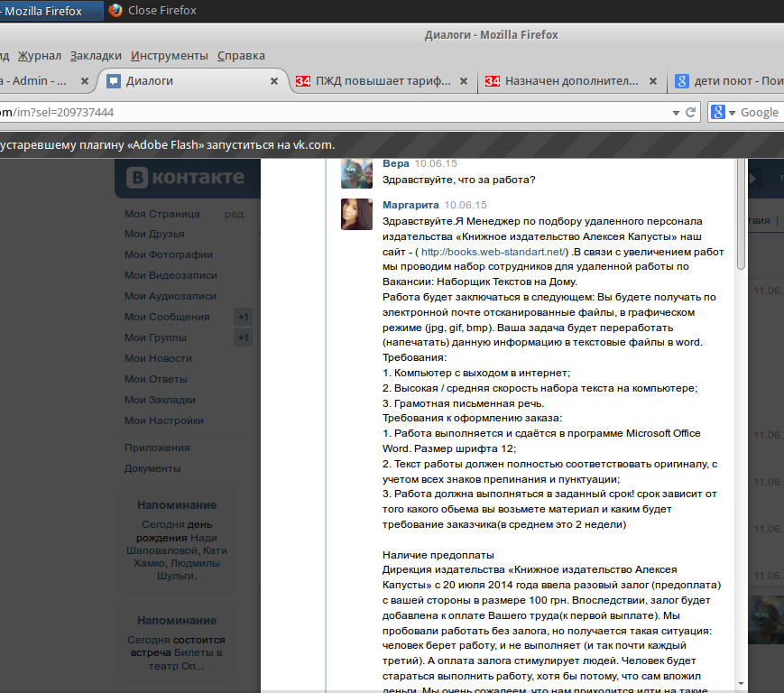
Task: Close the Admin tab
Action: click(x=85, y=81)
